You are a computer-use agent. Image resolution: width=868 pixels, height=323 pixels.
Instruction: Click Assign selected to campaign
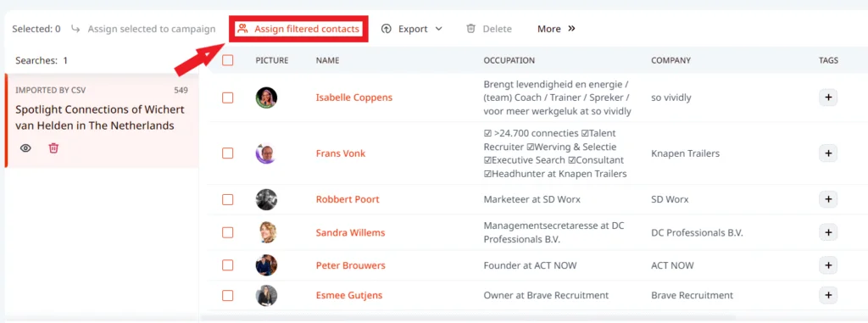(x=143, y=29)
